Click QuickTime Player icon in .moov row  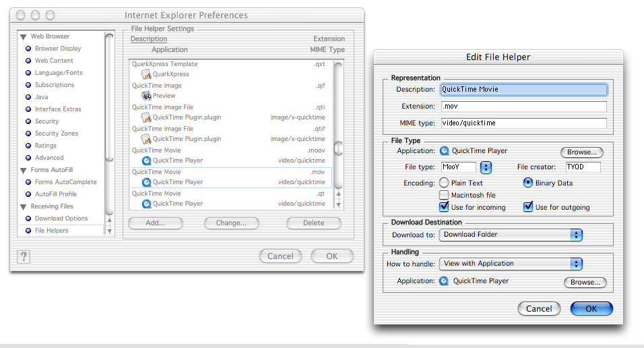tap(146, 161)
